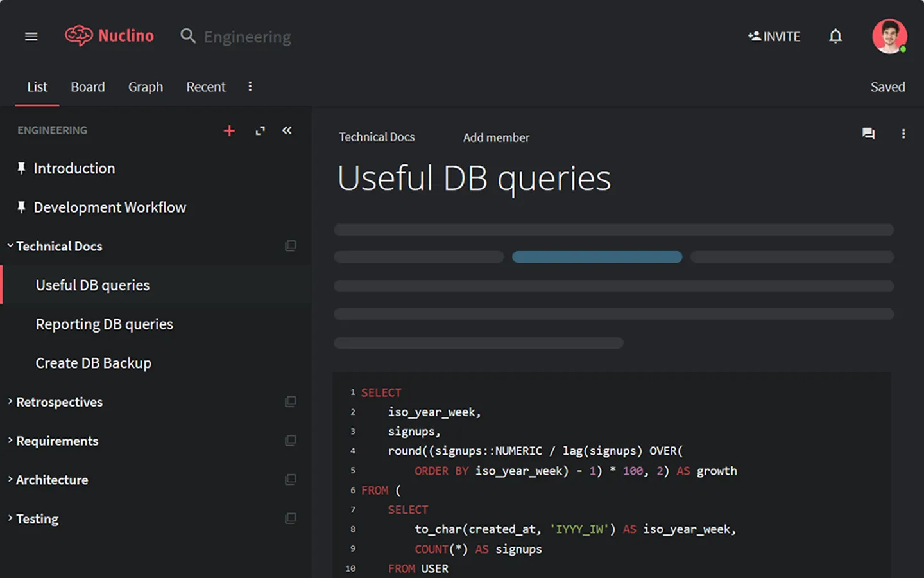
Task: Collapse the Technical Docs chevron
Action: [x=10, y=245]
